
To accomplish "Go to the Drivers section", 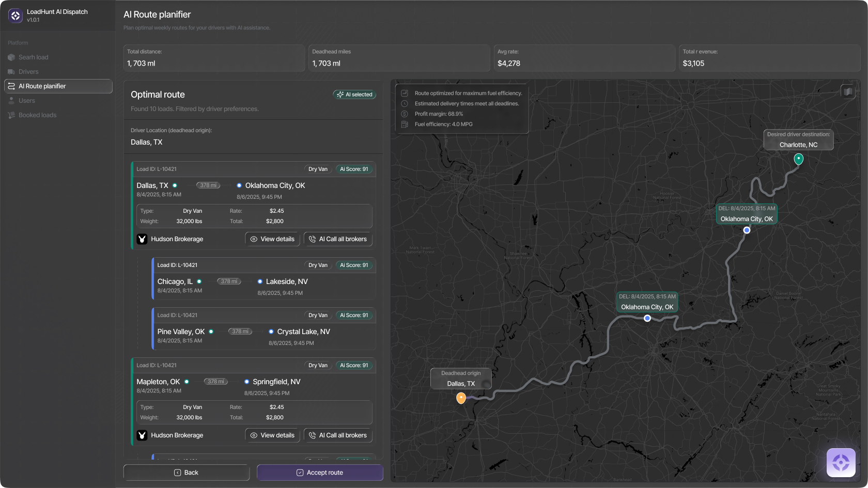I will [x=28, y=72].
